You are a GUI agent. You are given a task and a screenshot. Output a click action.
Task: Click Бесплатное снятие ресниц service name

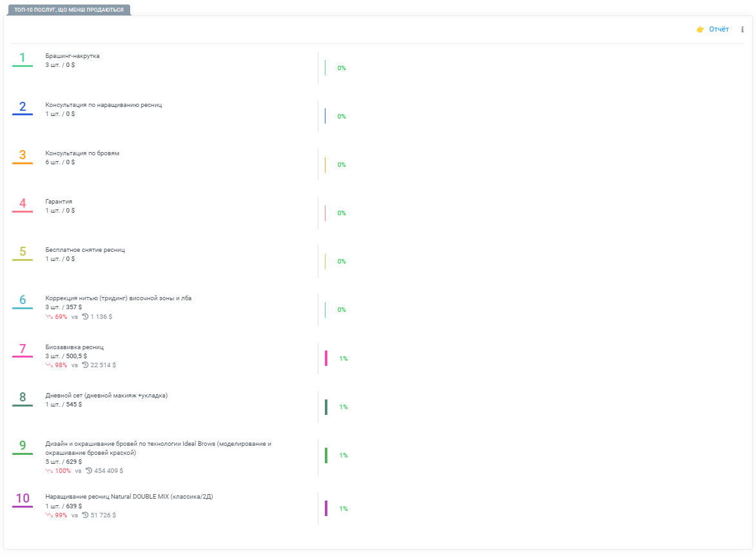(x=85, y=249)
